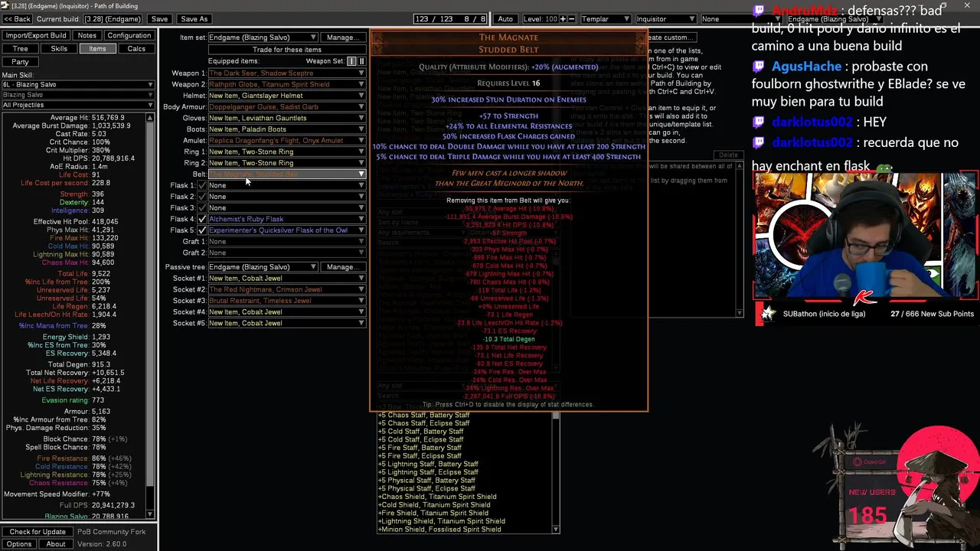Click the Back button
This screenshot has width=980, height=551.
[18, 19]
